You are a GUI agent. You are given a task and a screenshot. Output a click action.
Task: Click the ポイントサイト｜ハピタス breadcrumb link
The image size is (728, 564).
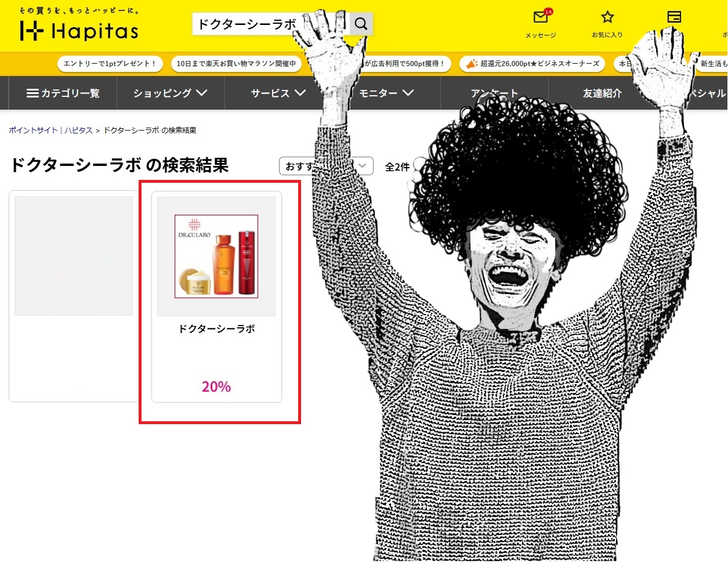pyautogui.click(x=50, y=131)
